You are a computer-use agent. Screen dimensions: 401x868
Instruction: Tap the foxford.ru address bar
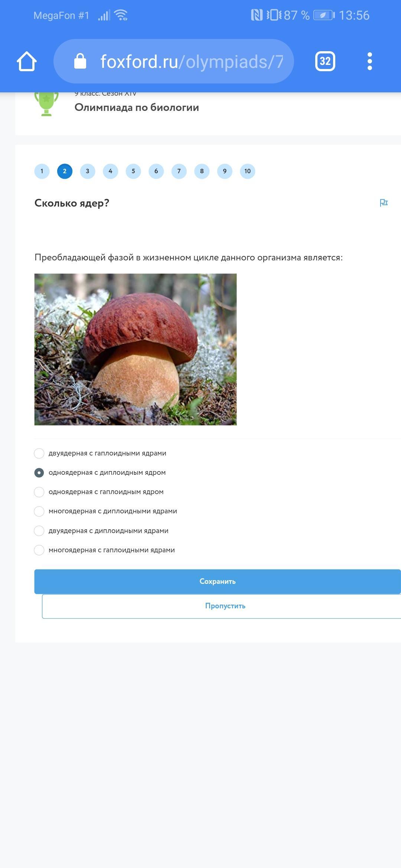pyautogui.click(x=174, y=61)
